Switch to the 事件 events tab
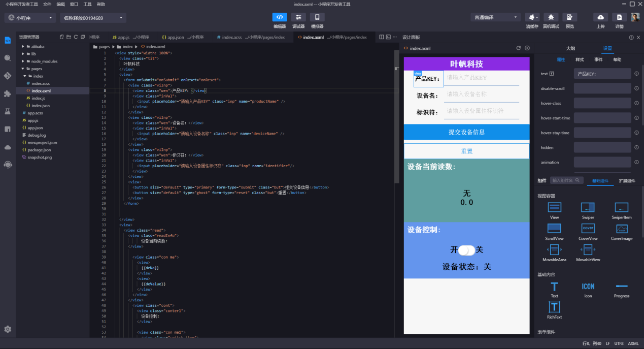 598,59
